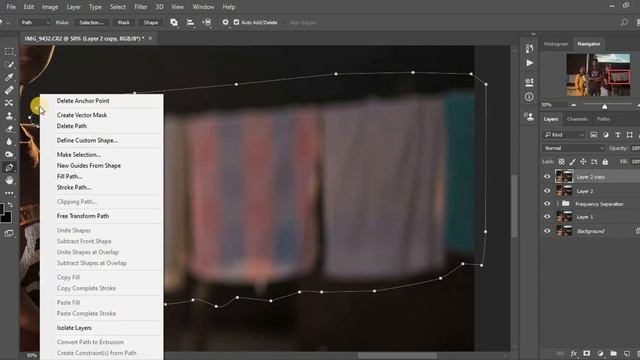Screen dimensions: 640x360
Task: Select the Pen tool in toolbar
Action: pos(9,167)
